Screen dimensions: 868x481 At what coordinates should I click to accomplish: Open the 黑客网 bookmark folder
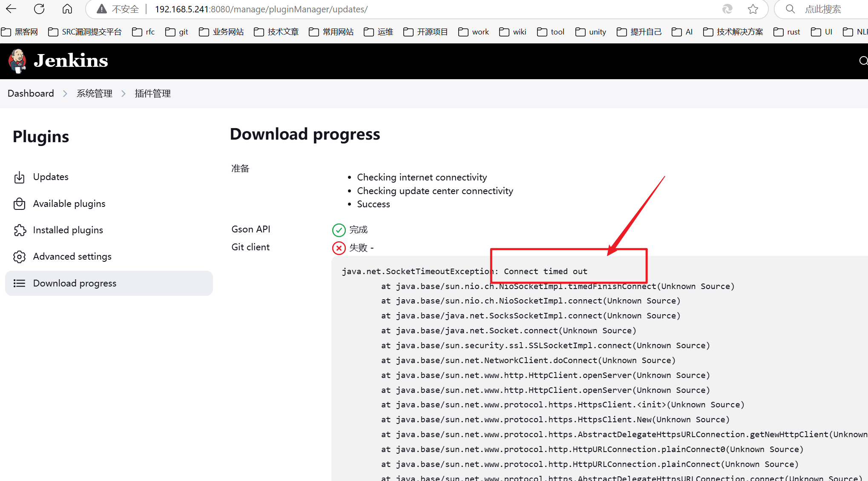point(20,32)
